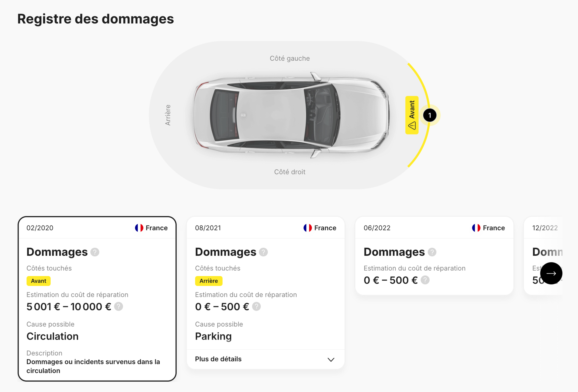Click the question mark next to 5 001 € – 10 000 €
This screenshot has height=392, width=578.
119,306
